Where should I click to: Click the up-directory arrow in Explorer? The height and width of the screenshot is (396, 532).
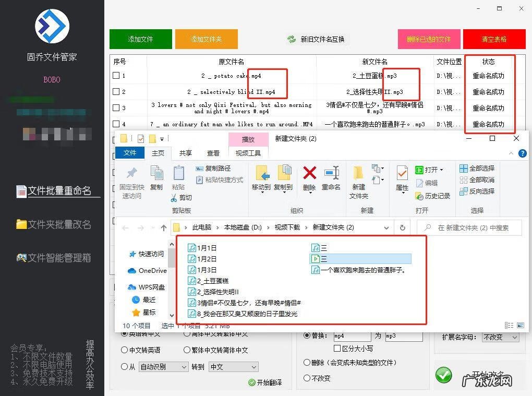[164, 228]
